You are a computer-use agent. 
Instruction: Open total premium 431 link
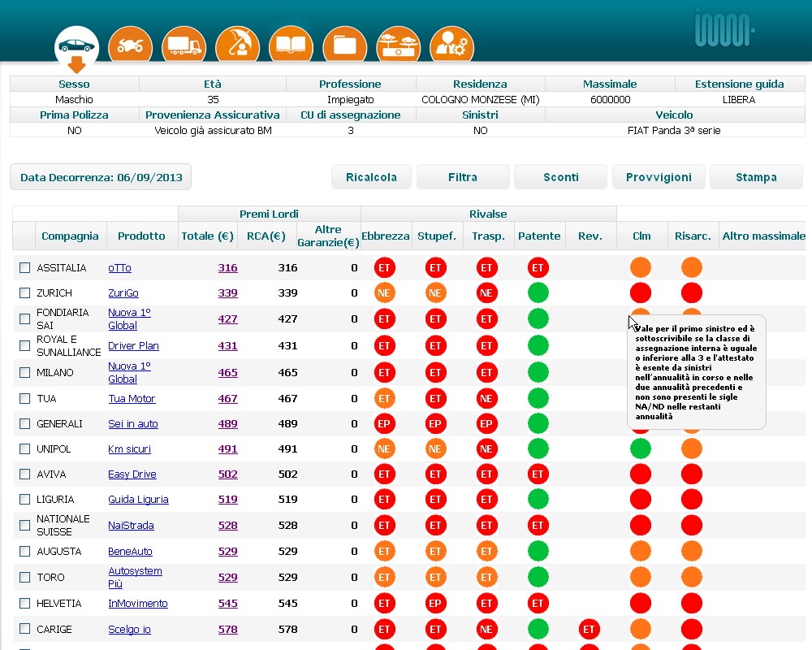[228, 346]
